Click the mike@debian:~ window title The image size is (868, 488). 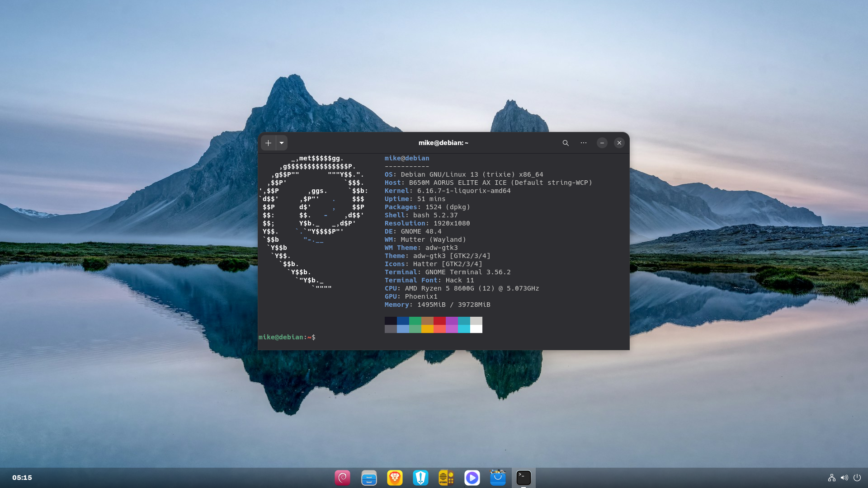[443, 143]
